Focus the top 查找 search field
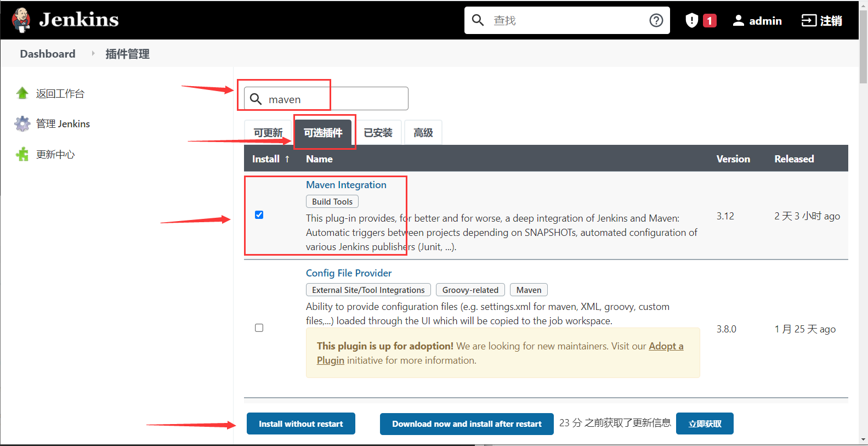This screenshot has height=446, width=868. (568, 20)
